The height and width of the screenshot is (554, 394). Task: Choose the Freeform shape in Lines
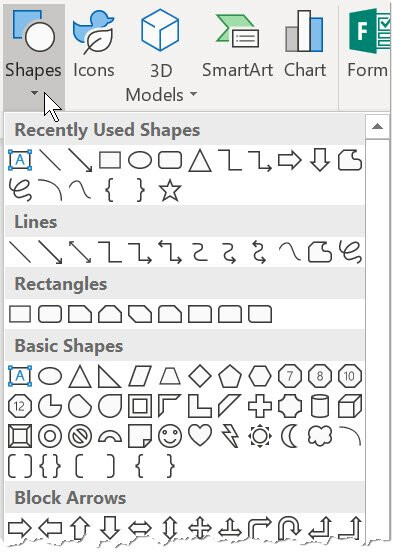(320, 252)
